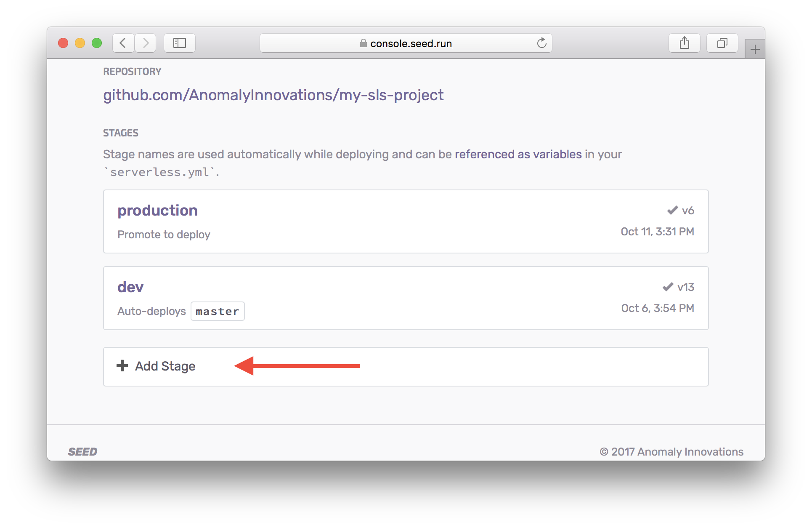Click the SEED footer logo
Screen dimensions: 812x528
tap(82, 452)
